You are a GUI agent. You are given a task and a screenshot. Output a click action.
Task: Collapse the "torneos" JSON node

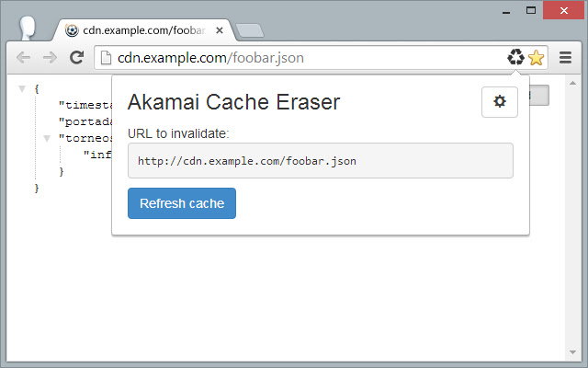(47, 138)
